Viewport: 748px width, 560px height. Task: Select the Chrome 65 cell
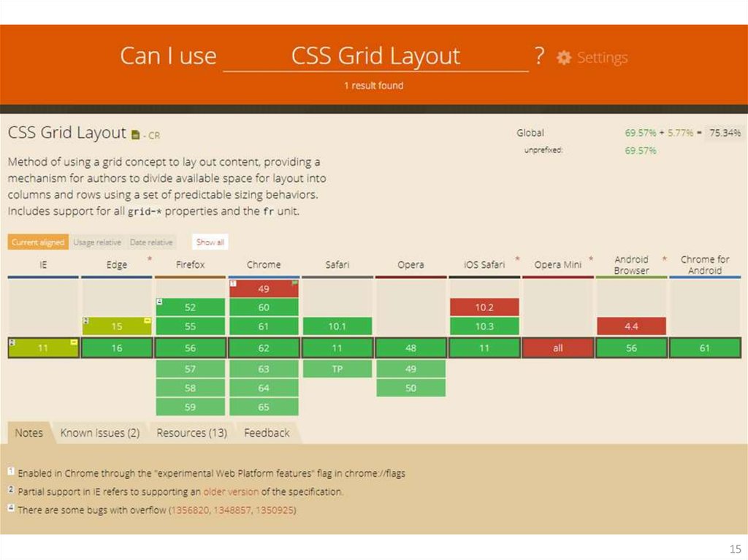(264, 407)
